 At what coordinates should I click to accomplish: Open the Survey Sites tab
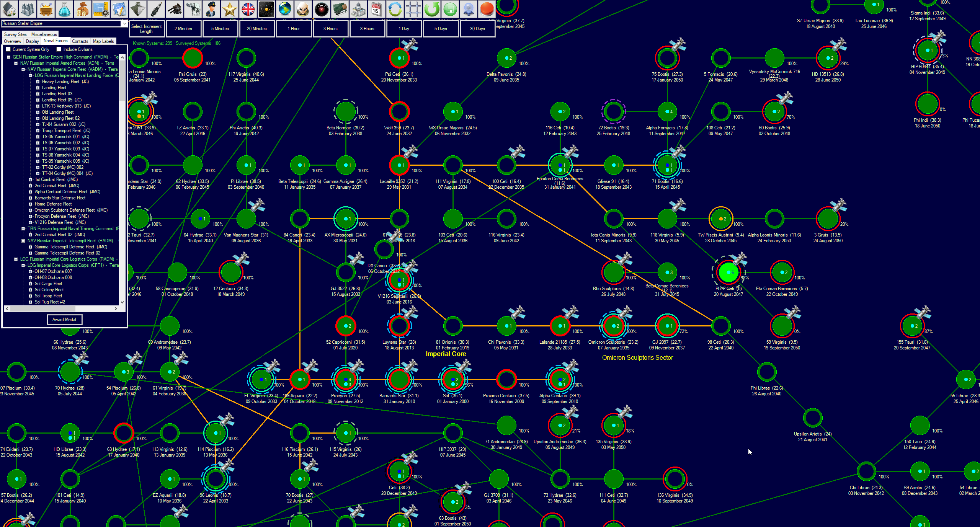pyautogui.click(x=15, y=34)
